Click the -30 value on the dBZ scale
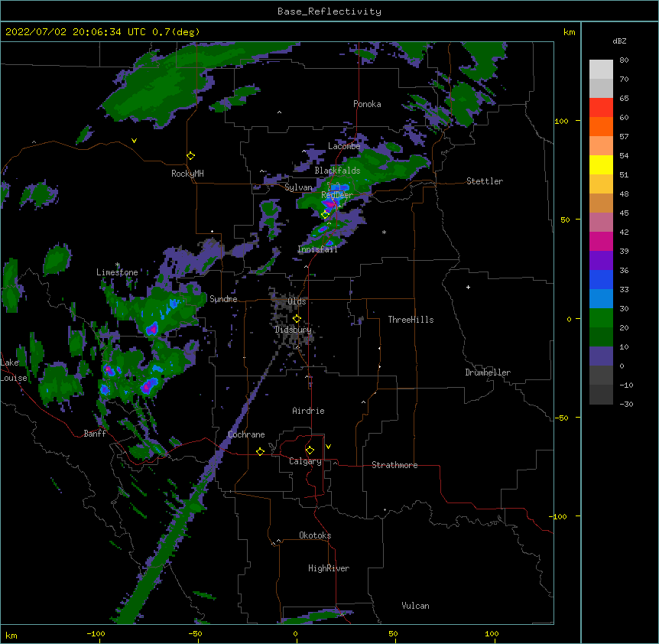Image resolution: width=659 pixels, height=644 pixels. tap(626, 404)
